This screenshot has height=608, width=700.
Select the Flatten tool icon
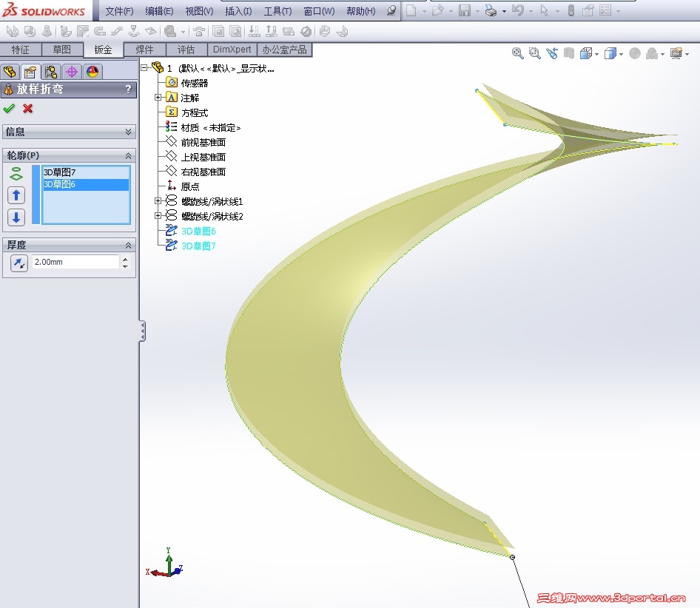click(289, 31)
